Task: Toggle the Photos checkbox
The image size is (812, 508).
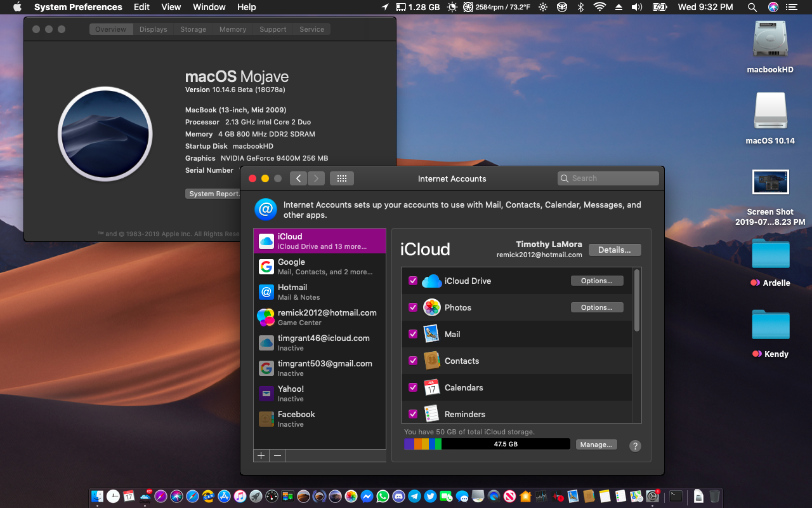Action: [413, 307]
